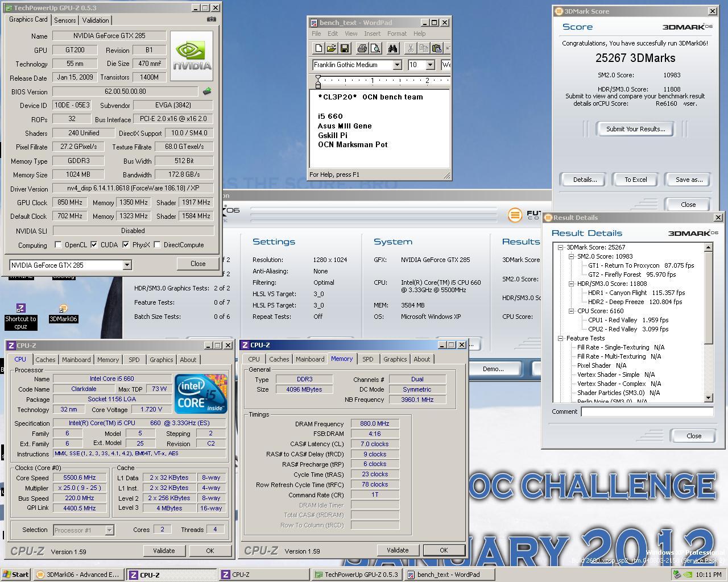Click the Start button on taskbar
Image resolution: width=728 pixels, height=582 pixels.
coord(16,575)
